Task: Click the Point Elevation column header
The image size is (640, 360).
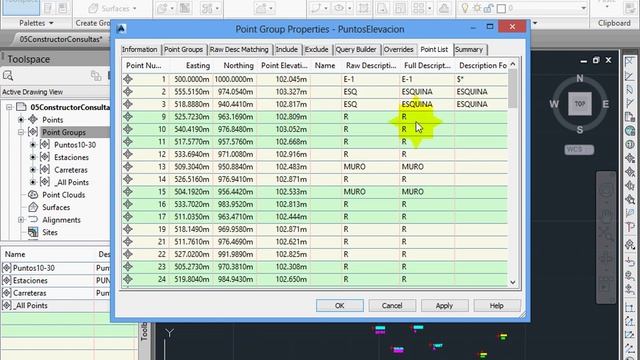Action: (284, 65)
